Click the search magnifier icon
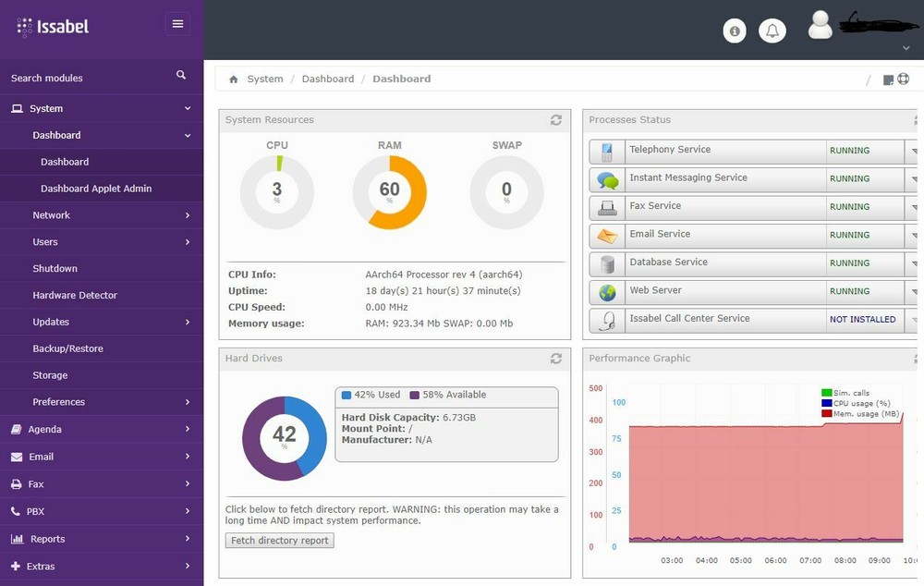 coord(181,76)
